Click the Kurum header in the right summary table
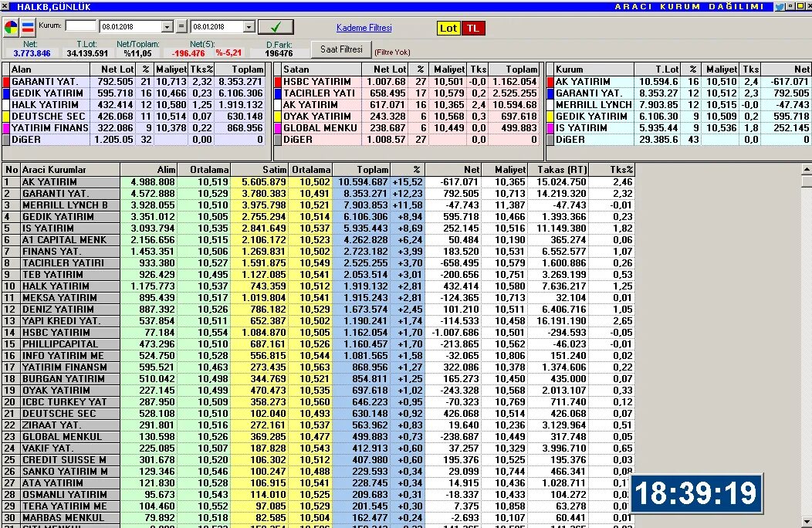This screenshot has width=812, height=528. 594,69
